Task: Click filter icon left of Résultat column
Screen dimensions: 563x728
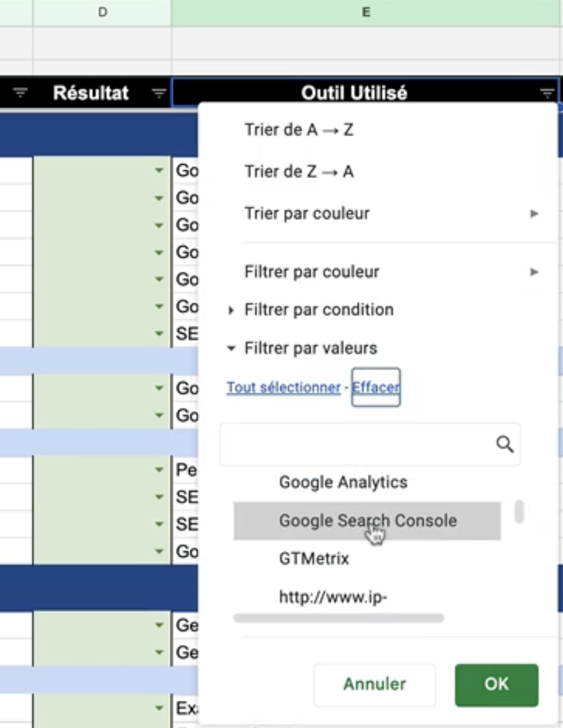Action: click(21, 94)
